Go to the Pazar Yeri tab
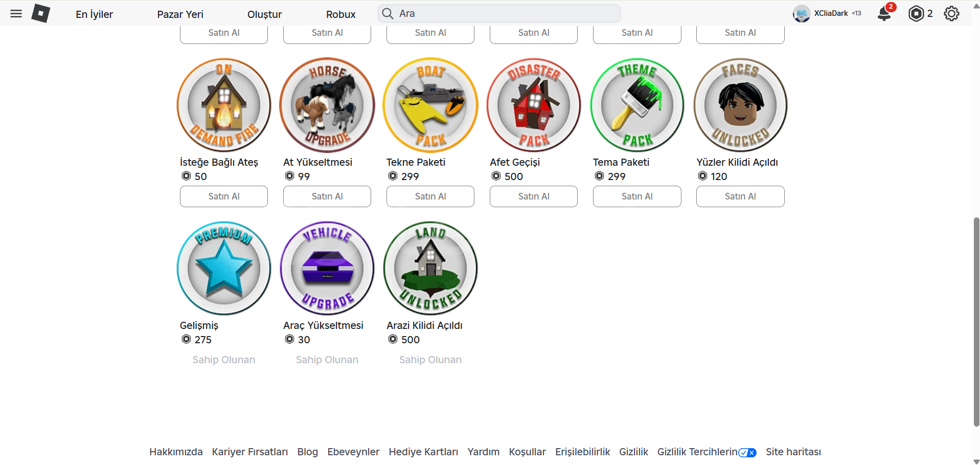980x465 pixels. (180, 14)
